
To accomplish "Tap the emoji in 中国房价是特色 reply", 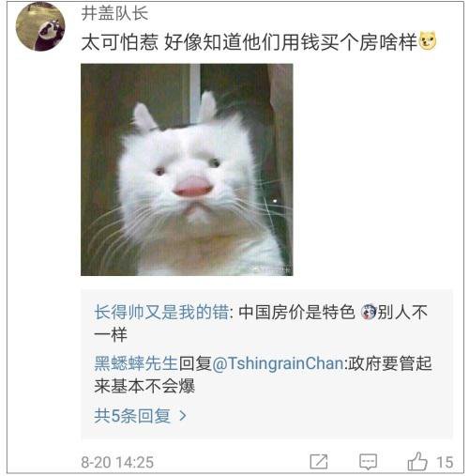I will [369, 312].
